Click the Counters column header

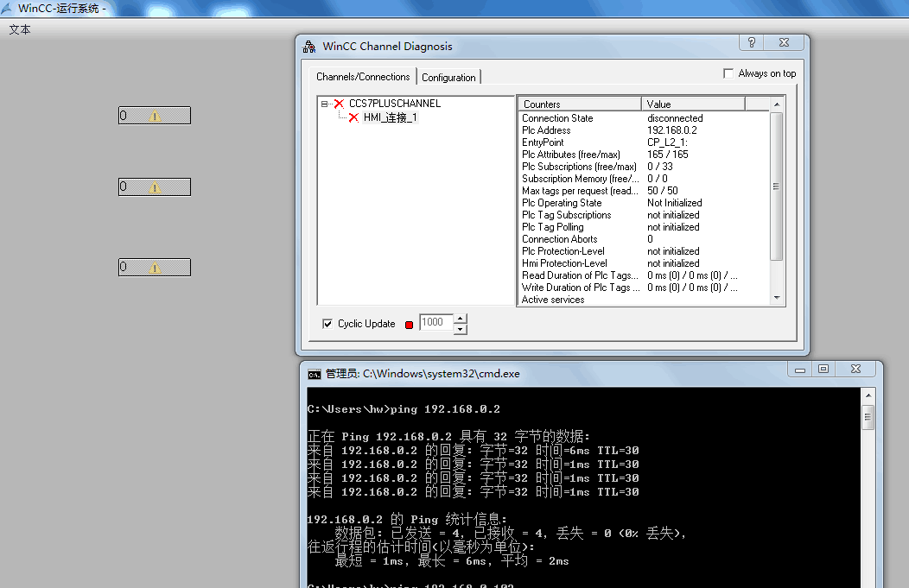579,104
